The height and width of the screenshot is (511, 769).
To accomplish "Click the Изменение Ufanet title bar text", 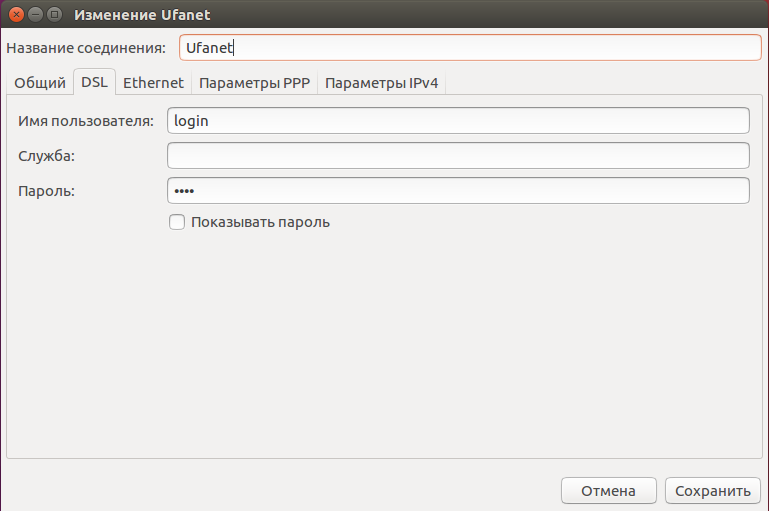I will [142, 15].
